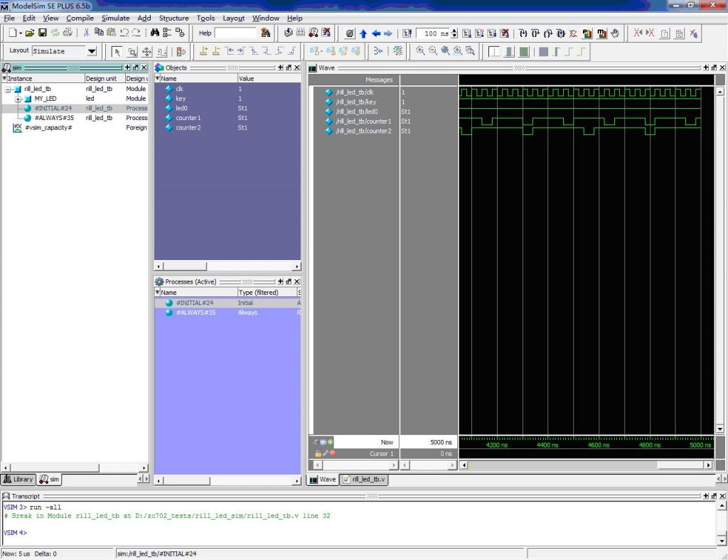Select #ALWAYS#35 in sim instance tree

point(54,118)
